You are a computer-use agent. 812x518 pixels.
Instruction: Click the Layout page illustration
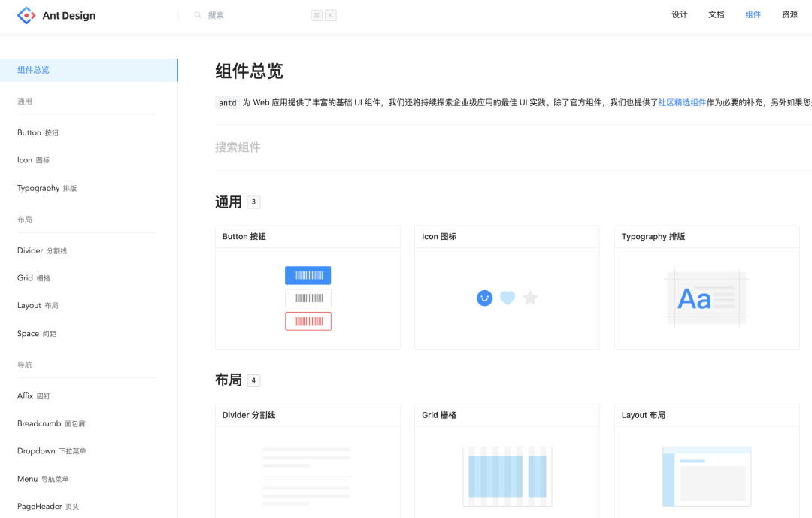(707, 477)
